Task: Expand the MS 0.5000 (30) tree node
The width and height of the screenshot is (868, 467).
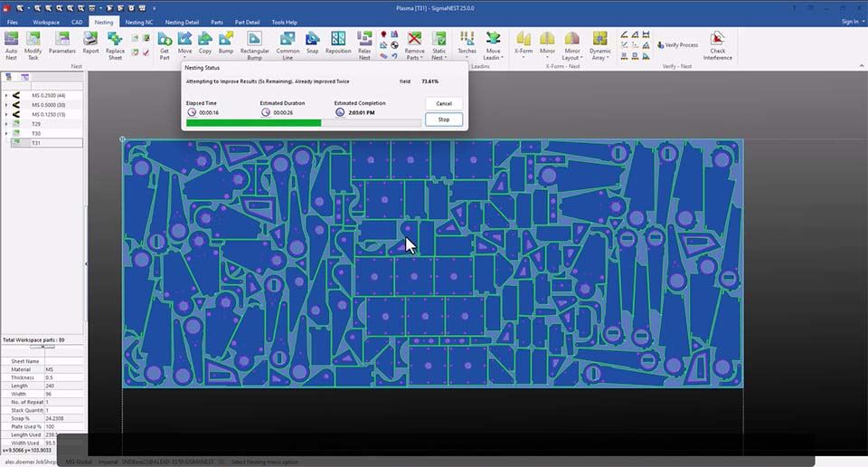Action: coord(6,105)
